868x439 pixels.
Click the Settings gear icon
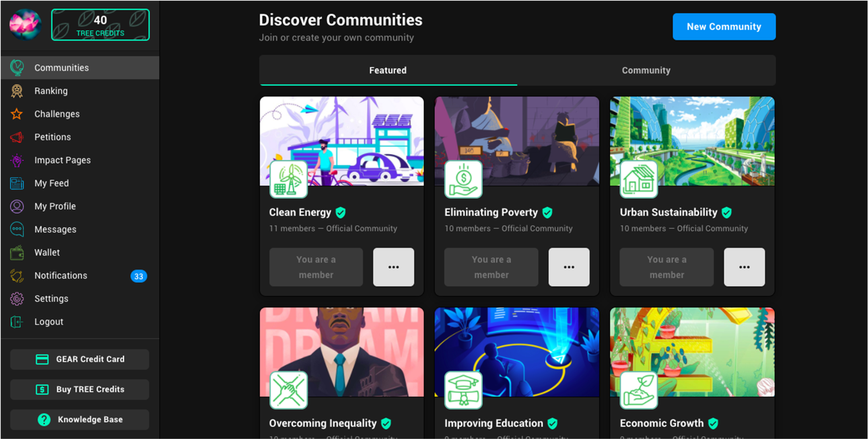17,299
